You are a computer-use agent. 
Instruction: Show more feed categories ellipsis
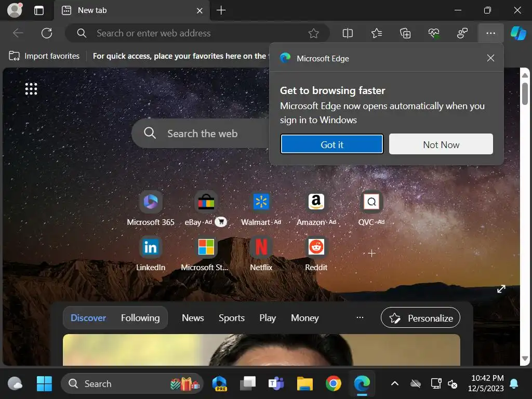[360, 317]
